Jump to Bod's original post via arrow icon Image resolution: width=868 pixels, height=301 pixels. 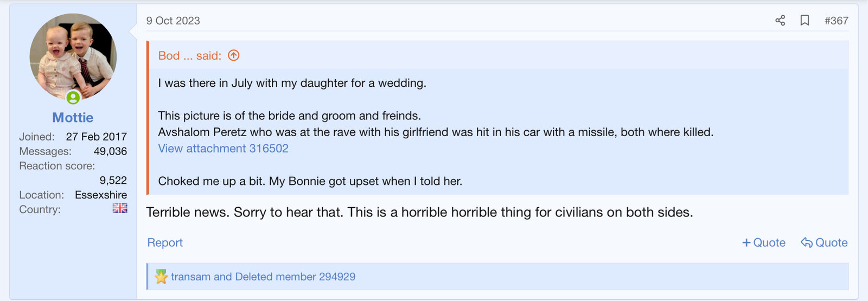click(x=234, y=55)
